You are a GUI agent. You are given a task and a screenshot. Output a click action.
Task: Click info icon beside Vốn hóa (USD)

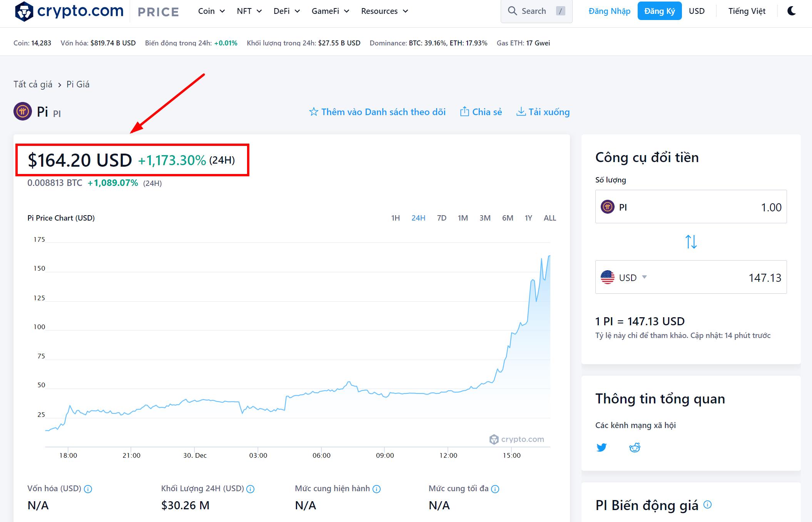(88, 489)
